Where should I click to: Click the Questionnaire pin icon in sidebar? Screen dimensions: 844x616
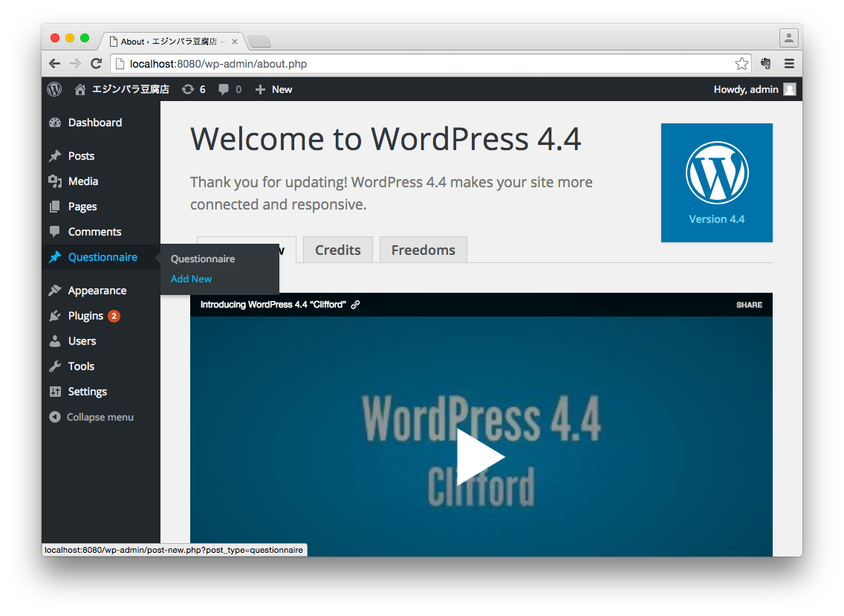coord(55,257)
